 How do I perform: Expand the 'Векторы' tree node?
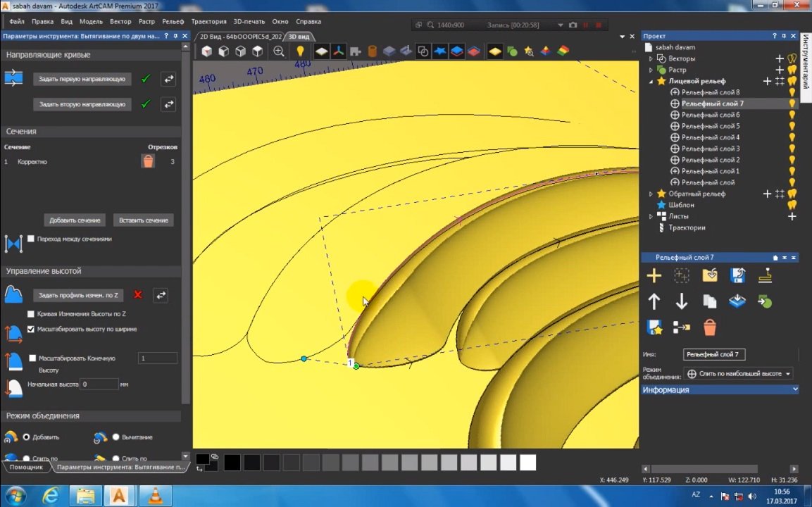click(651, 59)
